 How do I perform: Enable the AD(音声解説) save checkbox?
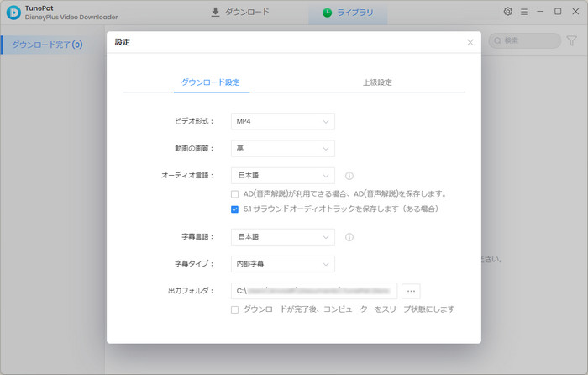coord(234,194)
